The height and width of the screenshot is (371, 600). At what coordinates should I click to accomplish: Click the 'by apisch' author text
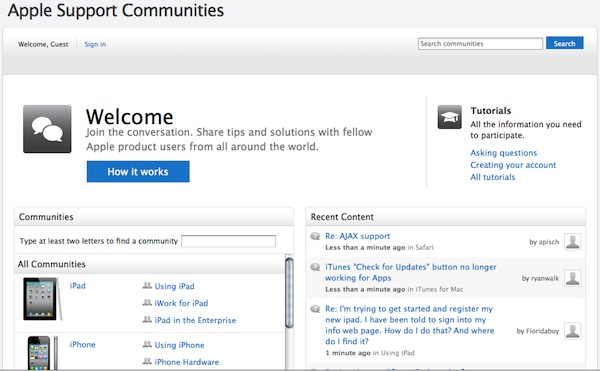click(x=544, y=242)
